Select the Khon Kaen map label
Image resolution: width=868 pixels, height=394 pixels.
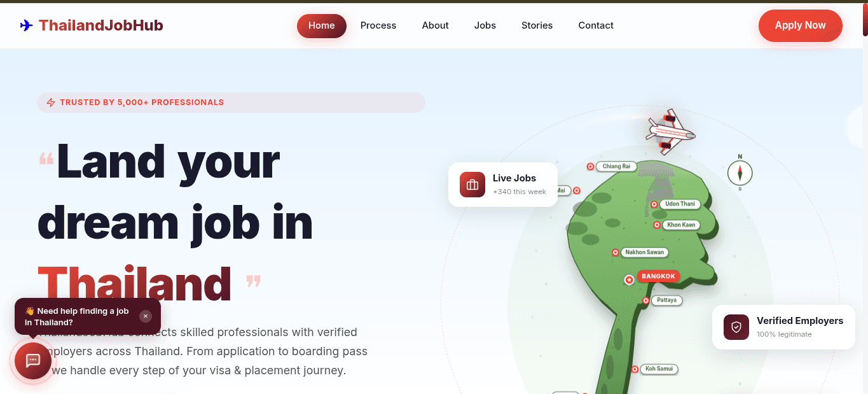coord(681,225)
